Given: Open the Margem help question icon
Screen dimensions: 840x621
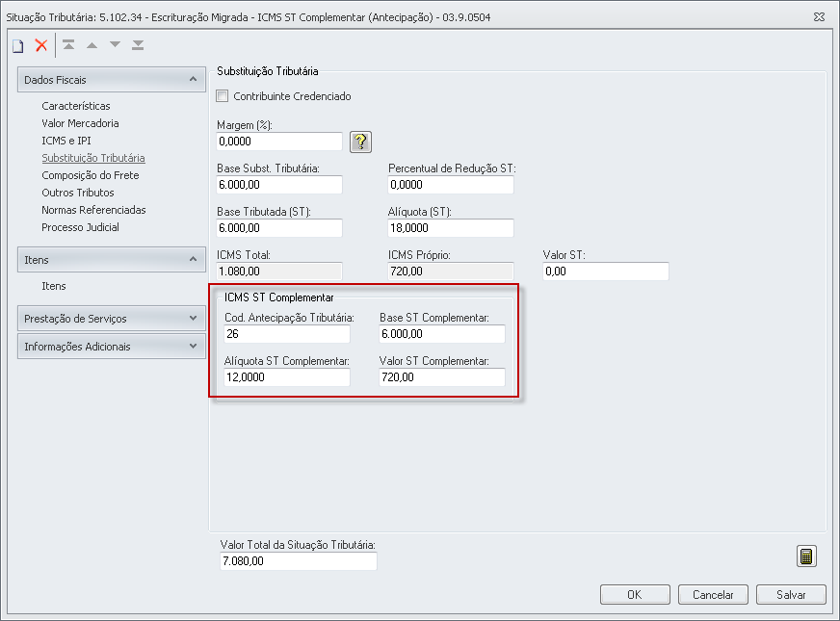Looking at the screenshot, I should [x=360, y=142].
